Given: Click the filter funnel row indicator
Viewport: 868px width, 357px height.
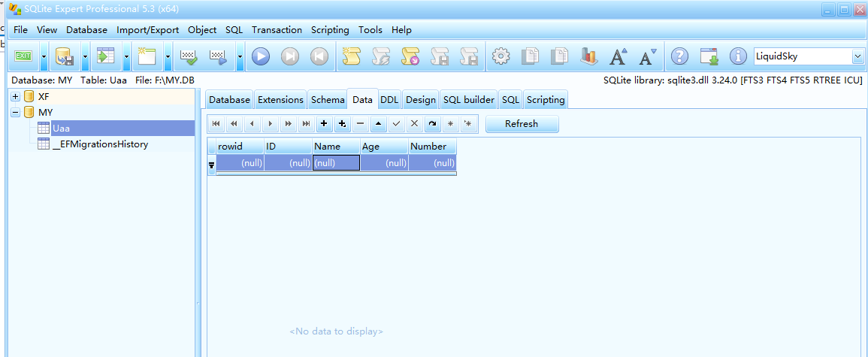Looking at the screenshot, I should click(211, 165).
